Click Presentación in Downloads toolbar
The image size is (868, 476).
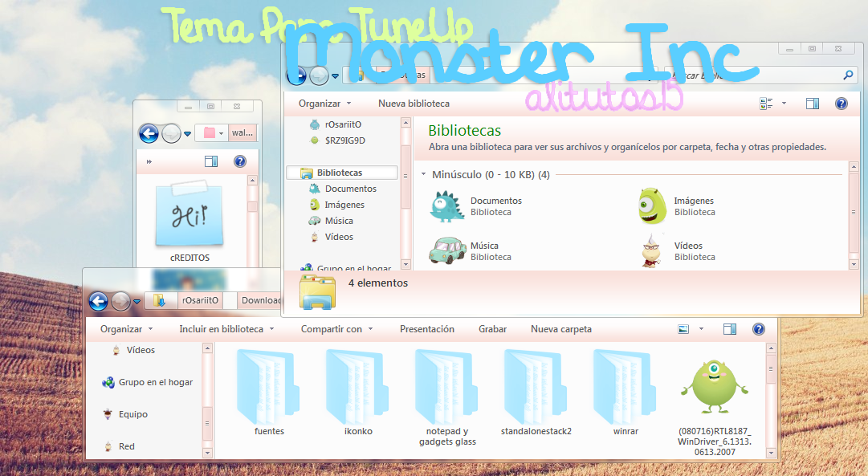tap(427, 329)
